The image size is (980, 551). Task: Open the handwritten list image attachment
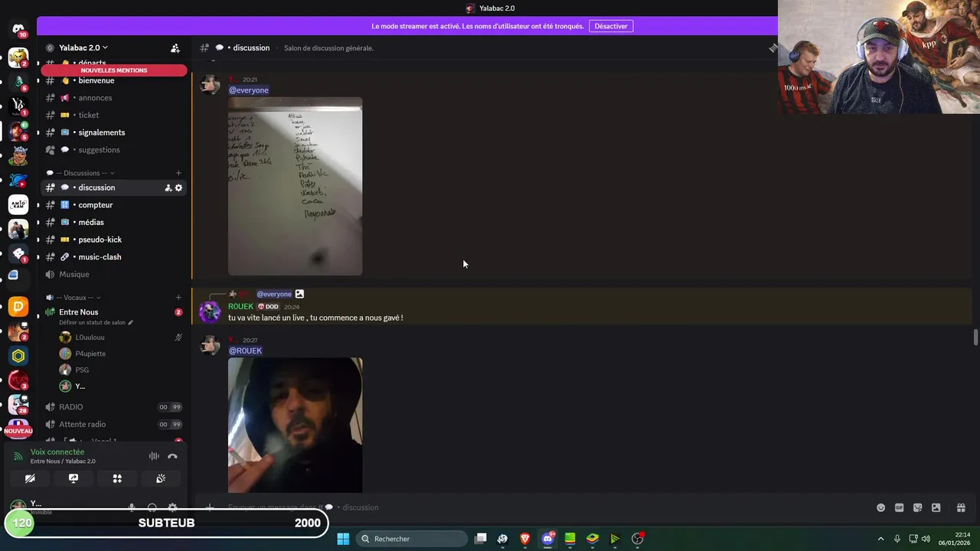295,186
